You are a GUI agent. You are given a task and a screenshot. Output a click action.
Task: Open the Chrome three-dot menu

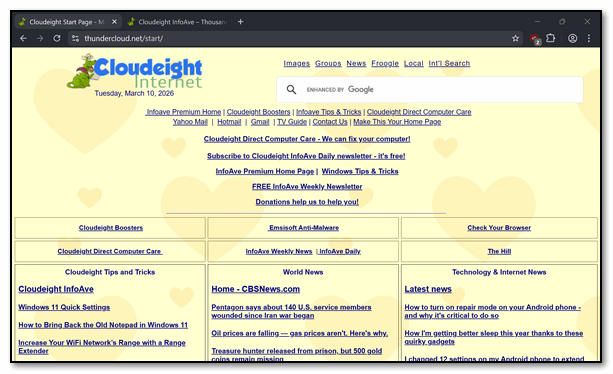[588, 38]
